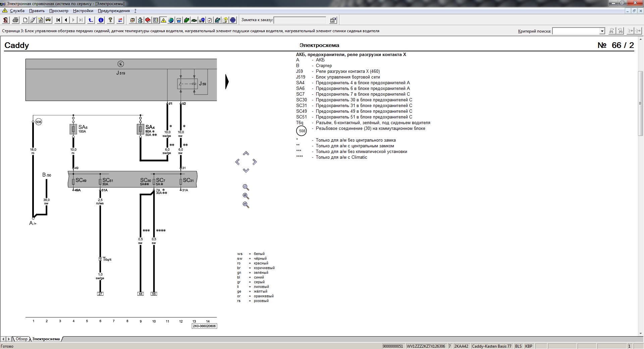Pan diagram left with left arrow
Viewport: 644px width, 349px height.
coord(237,162)
